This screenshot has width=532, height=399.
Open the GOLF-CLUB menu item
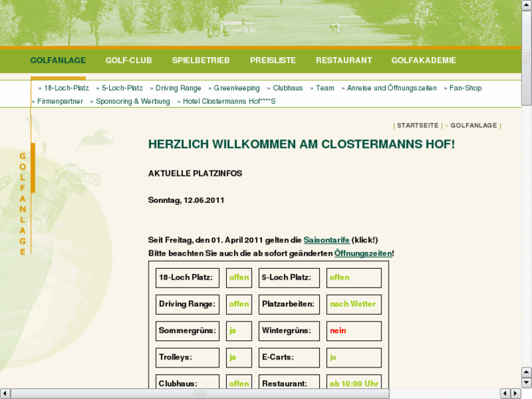click(129, 61)
